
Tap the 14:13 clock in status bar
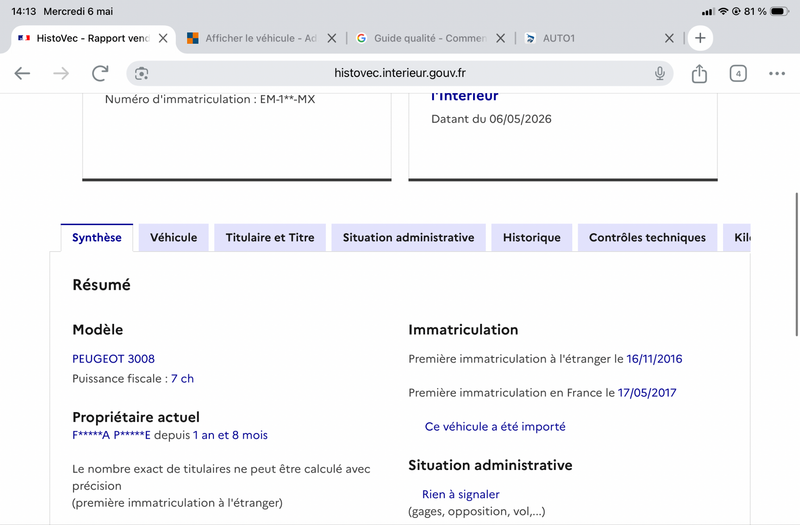click(x=23, y=11)
